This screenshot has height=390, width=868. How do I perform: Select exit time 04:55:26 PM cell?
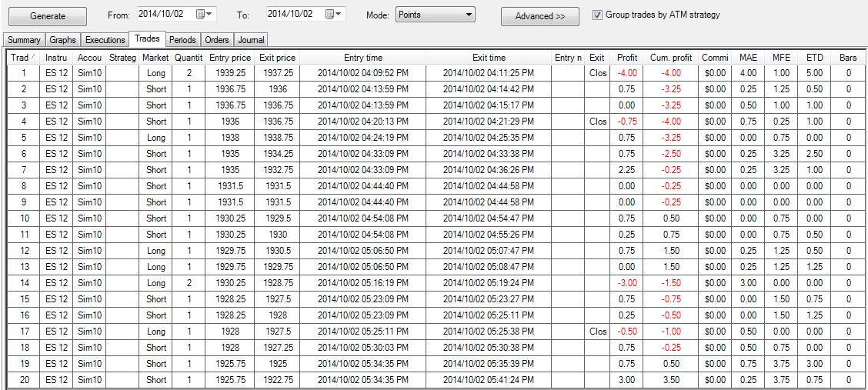[489, 235]
